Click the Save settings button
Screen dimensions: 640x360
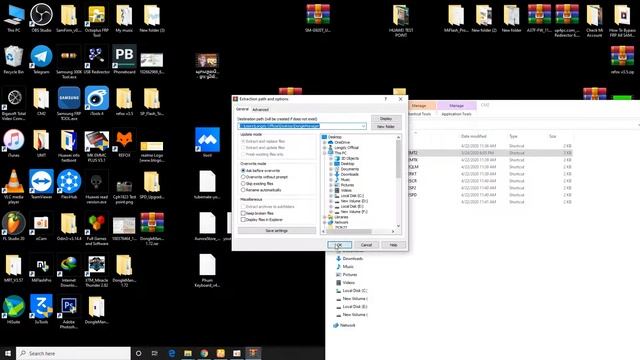(x=277, y=231)
